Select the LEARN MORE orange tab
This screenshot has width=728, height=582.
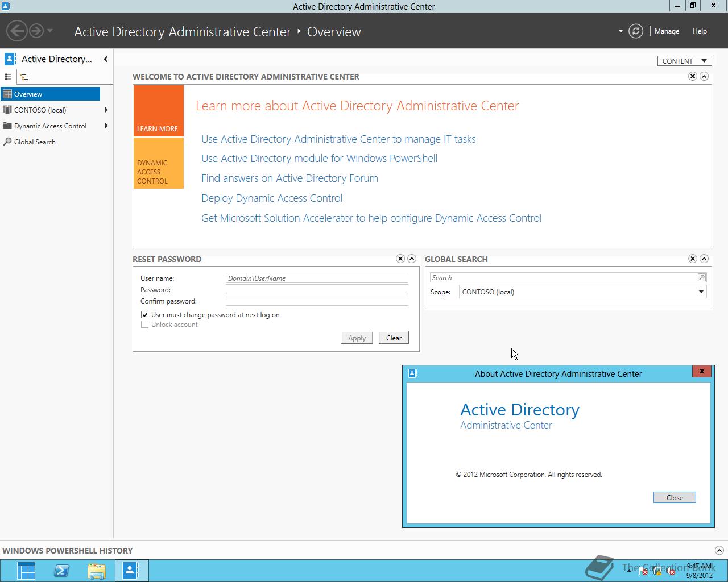159,111
